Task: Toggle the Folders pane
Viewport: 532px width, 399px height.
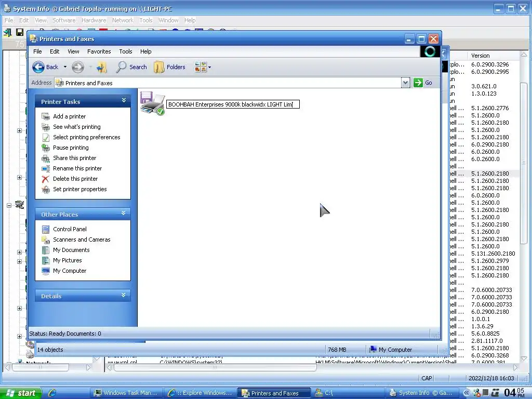Action: click(170, 67)
